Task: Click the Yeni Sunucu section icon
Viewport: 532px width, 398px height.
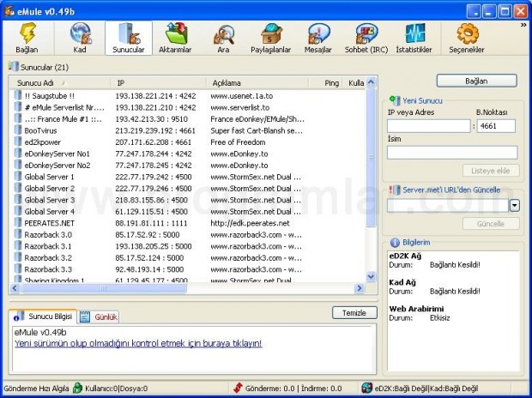Action: [x=395, y=100]
